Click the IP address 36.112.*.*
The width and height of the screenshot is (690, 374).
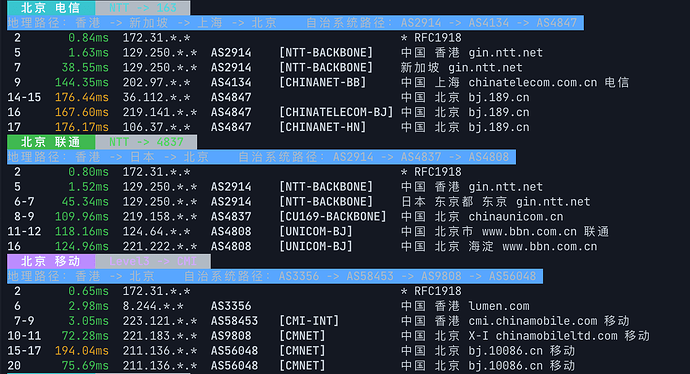(157, 98)
